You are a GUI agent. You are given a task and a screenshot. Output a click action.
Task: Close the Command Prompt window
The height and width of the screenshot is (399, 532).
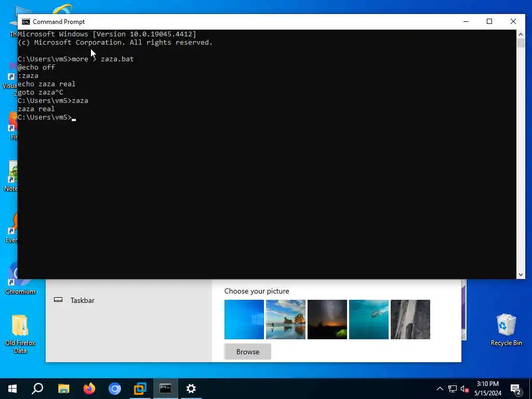click(513, 21)
